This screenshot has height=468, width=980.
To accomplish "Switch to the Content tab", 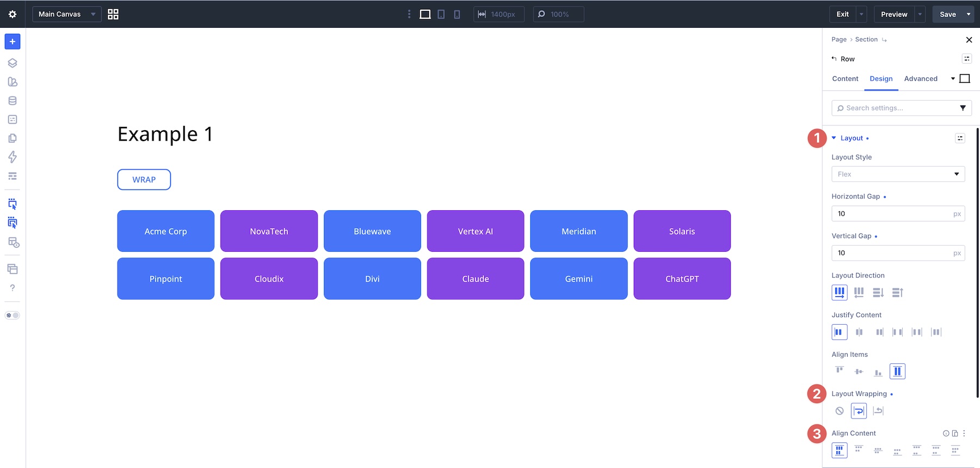I will pyautogui.click(x=845, y=79).
